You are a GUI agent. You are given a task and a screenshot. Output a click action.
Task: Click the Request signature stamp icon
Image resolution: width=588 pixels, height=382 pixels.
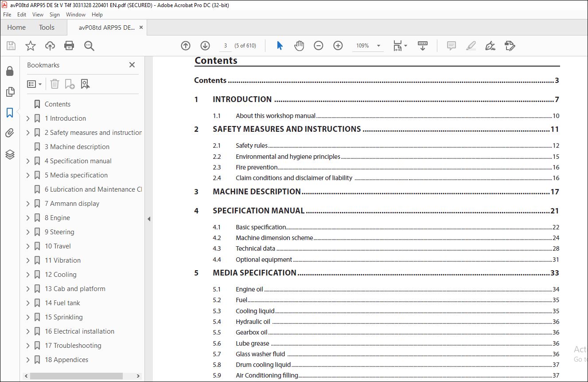[x=510, y=46]
